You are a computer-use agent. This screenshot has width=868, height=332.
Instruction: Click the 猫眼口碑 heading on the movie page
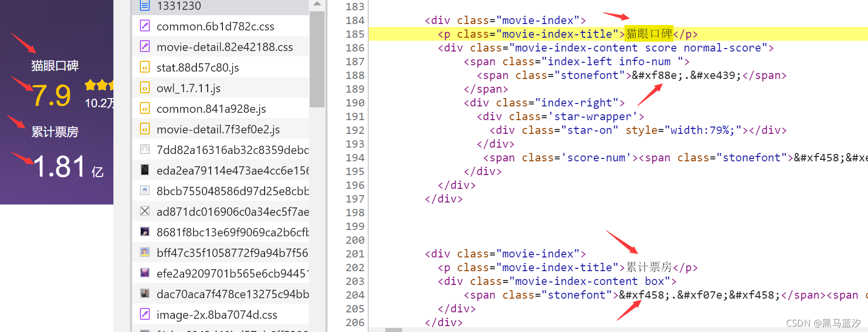[55, 66]
